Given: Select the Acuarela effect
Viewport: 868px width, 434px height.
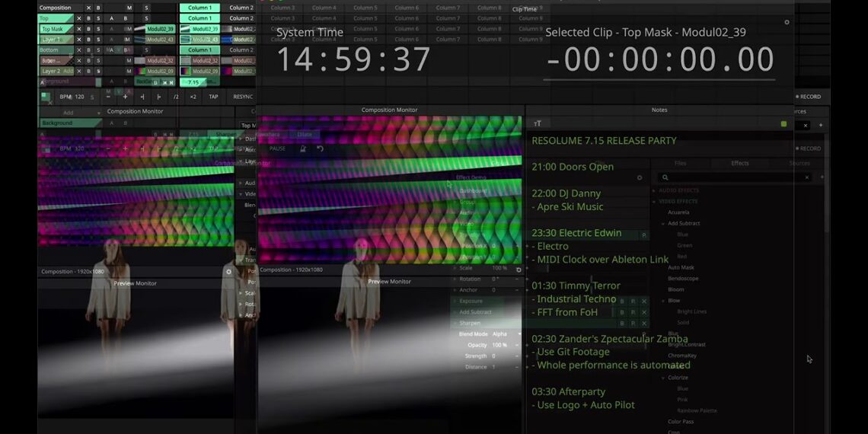Looking at the screenshot, I should 678,212.
